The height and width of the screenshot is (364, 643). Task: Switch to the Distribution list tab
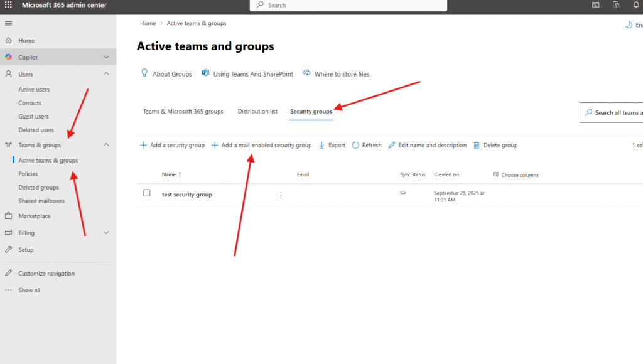(x=257, y=112)
